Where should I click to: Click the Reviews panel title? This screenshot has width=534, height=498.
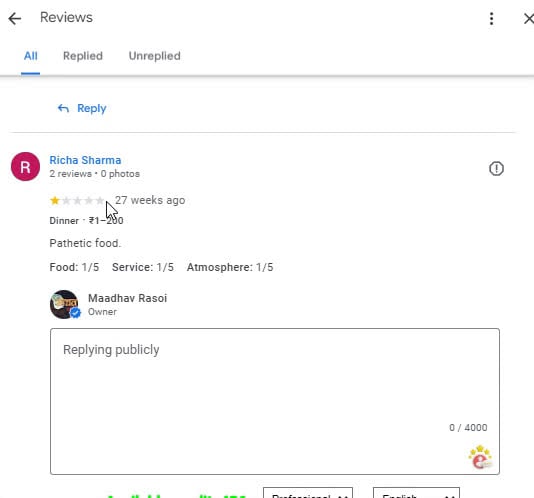66,17
